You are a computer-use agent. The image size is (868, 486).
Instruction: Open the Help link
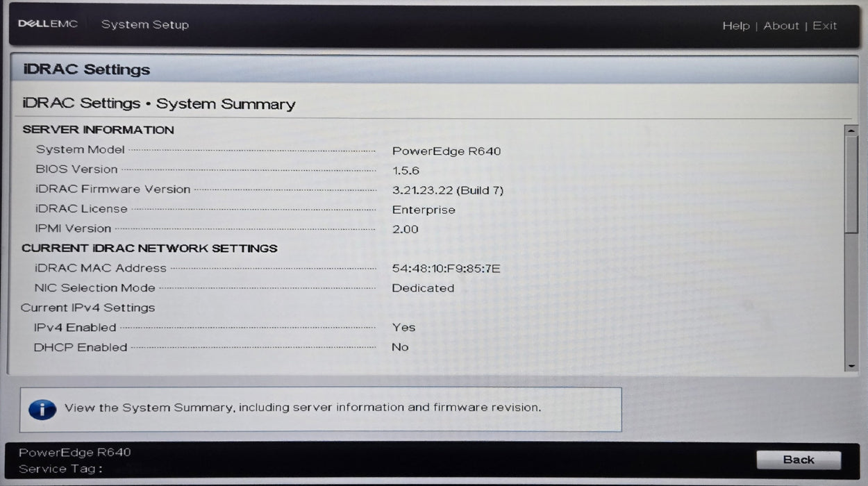click(736, 26)
